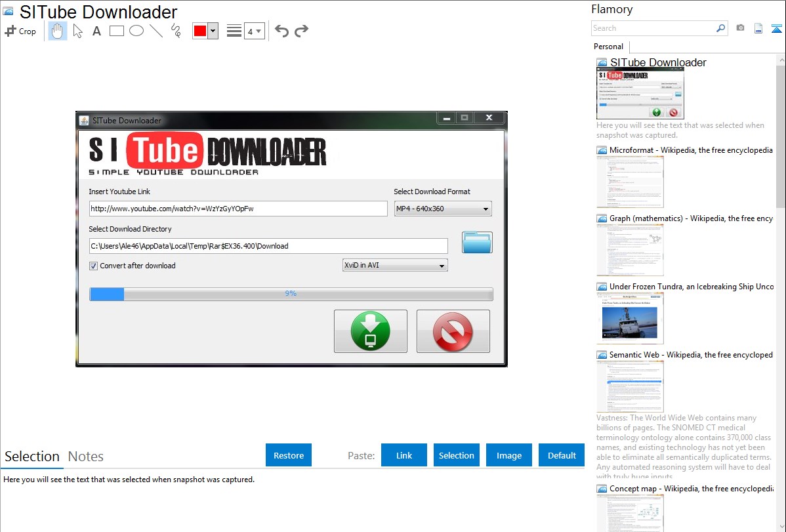Click the SITube window title bar icon

point(84,120)
